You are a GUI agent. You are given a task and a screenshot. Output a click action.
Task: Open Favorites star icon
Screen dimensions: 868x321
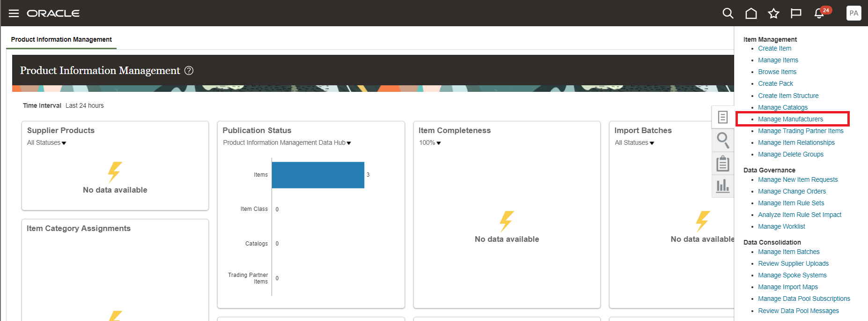[773, 13]
